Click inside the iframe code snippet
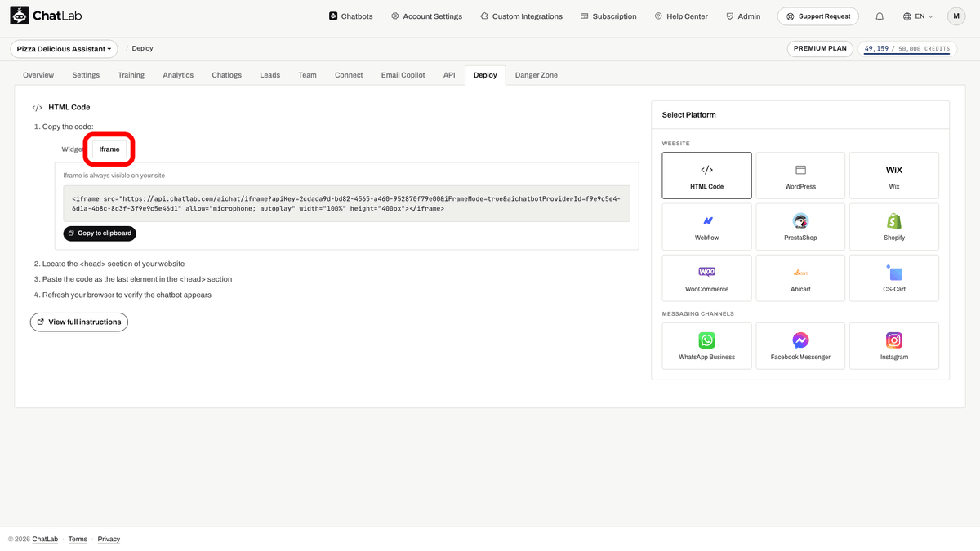 (x=347, y=203)
